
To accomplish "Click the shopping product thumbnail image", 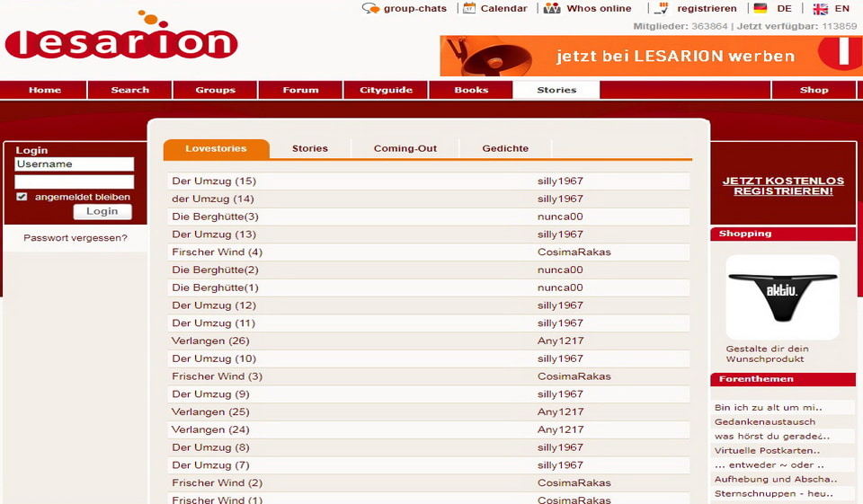I will pos(782,296).
